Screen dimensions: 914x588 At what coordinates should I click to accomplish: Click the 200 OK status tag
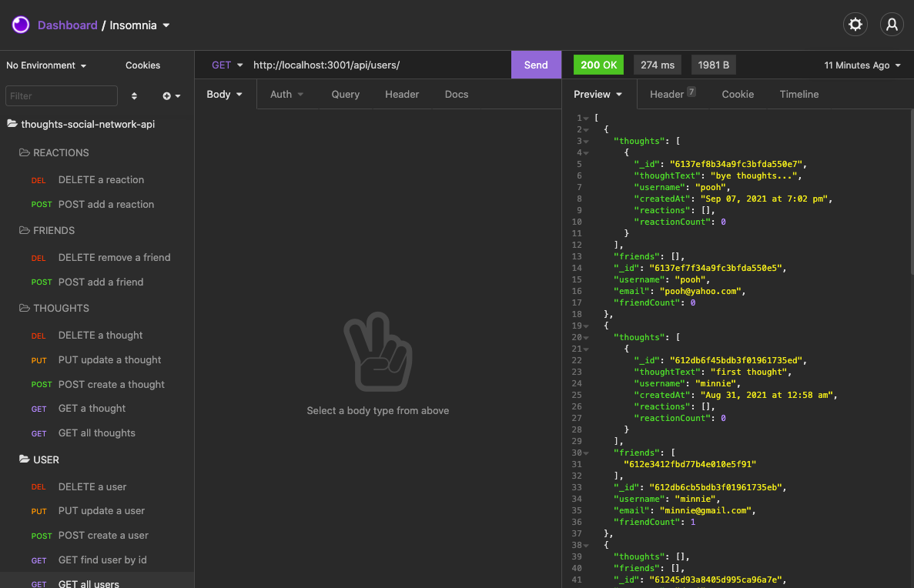click(x=598, y=65)
